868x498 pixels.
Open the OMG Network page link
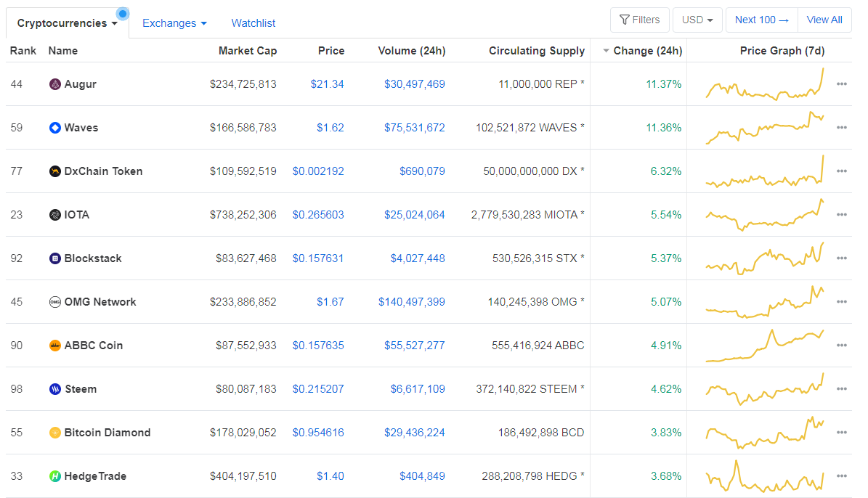point(100,302)
